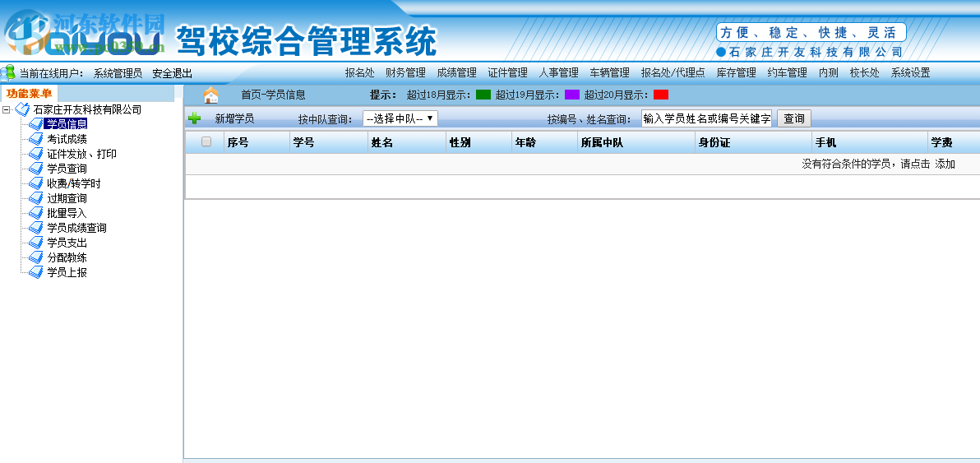This screenshot has height=463, width=980.
Task: Select 过期查询 in the tree
Action: (x=67, y=198)
